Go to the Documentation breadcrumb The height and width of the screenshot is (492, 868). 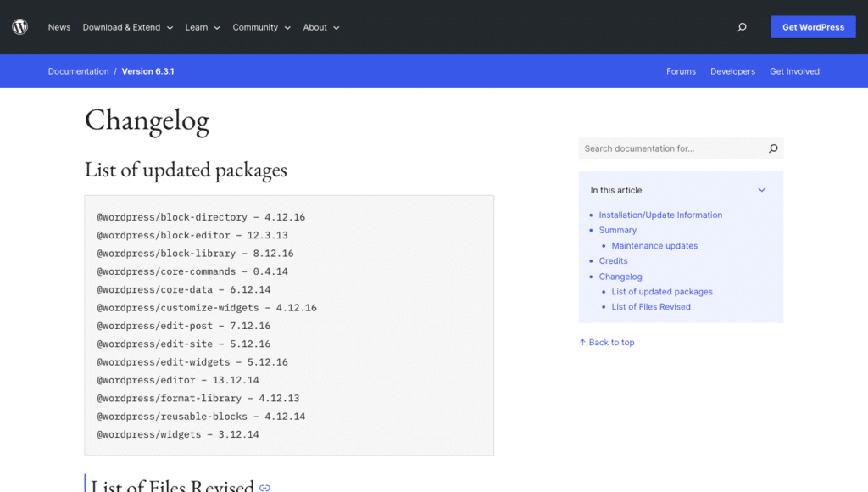click(78, 71)
